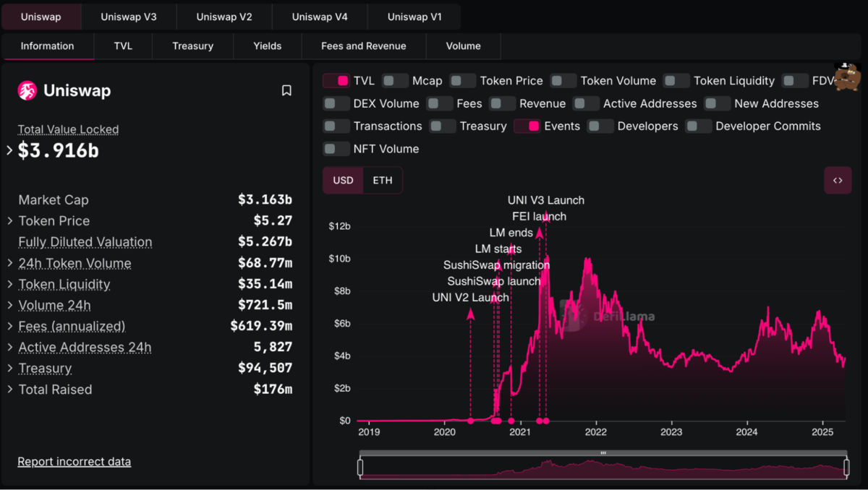Enable New Addresses toggle
The height and width of the screenshot is (490, 868).
click(x=718, y=103)
